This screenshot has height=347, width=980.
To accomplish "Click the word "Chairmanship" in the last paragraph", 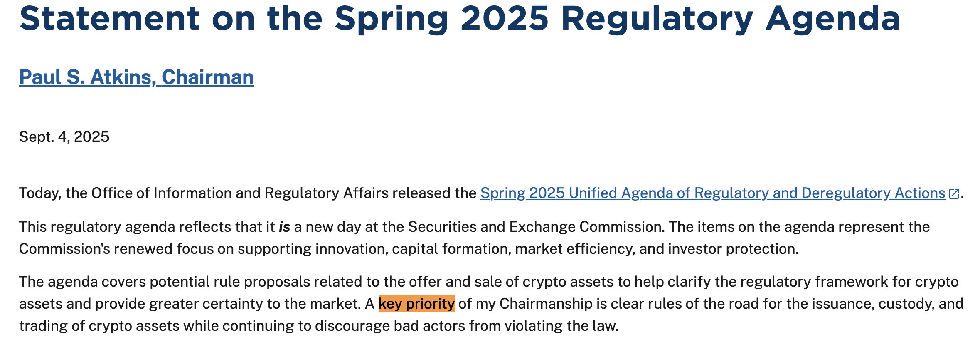I will 546,304.
